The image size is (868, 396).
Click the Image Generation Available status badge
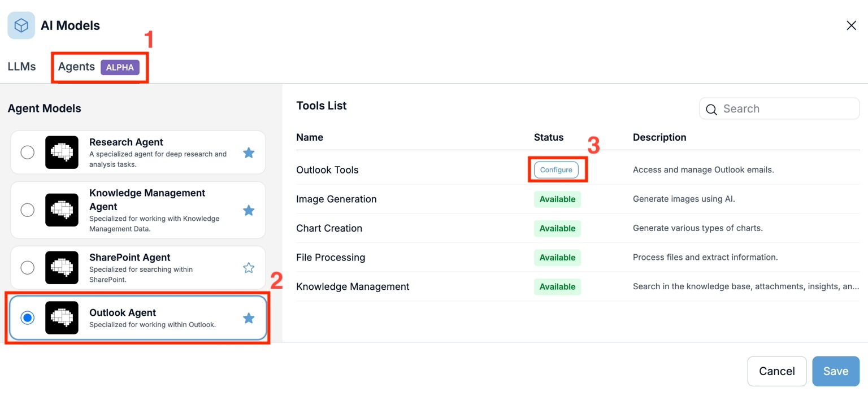pos(557,199)
